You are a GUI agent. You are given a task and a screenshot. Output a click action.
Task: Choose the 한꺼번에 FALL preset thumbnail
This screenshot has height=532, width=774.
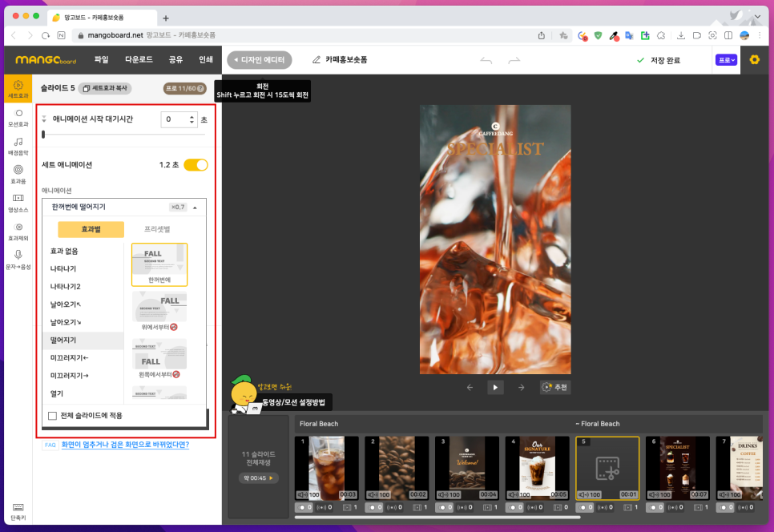tap(159, 264)
